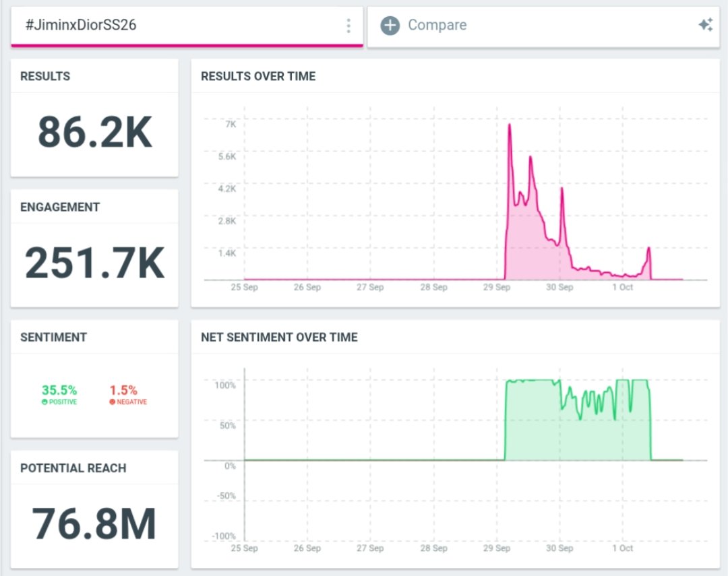Image resolution: width=728 pixels, height=576 pixels.
Task: Click the highest pink peak on 29 Sep
Action: 510,125
